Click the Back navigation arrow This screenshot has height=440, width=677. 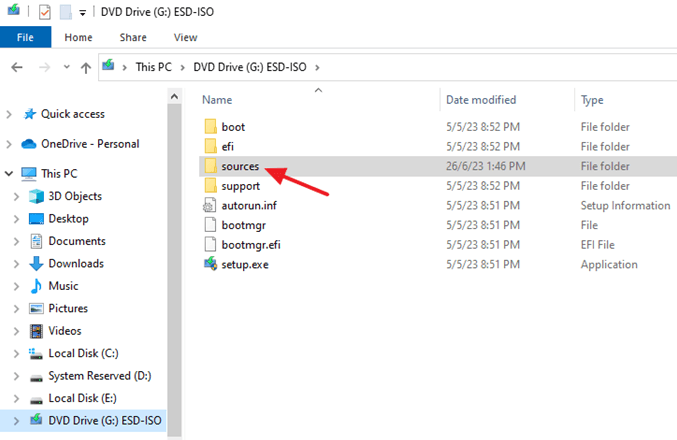click(x=17, y=67)
